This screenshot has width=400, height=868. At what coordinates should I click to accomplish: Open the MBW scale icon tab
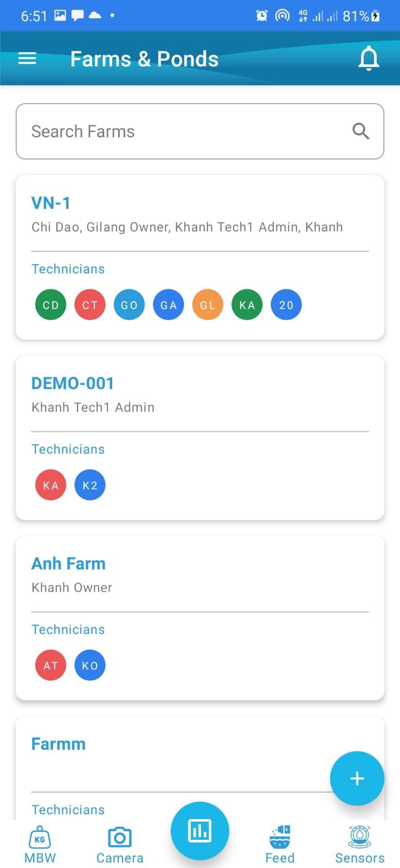(40, 845)
